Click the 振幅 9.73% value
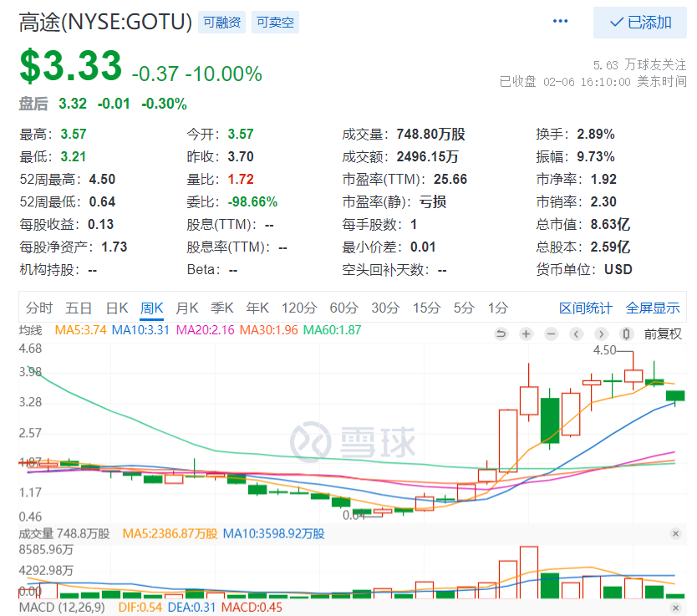The height and width of the screenshot is (616, 697). pyautogui.click(x=596, y=156)
